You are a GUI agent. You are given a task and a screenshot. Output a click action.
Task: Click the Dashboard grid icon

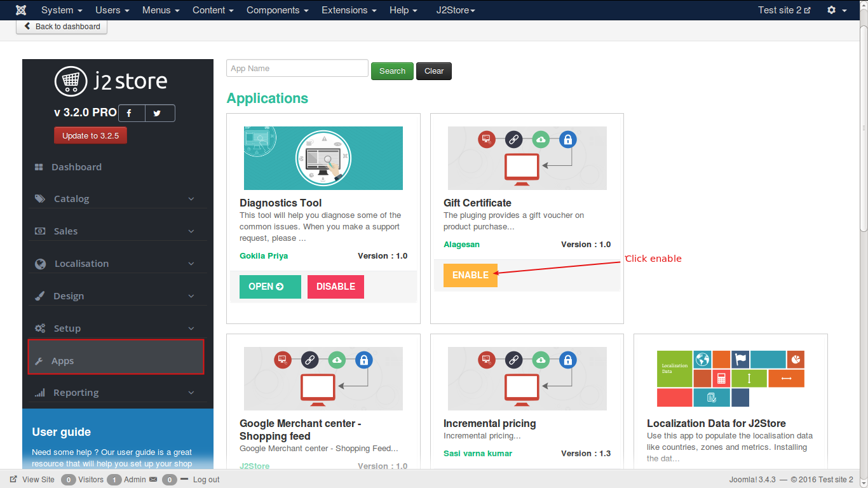click(39, 167)
